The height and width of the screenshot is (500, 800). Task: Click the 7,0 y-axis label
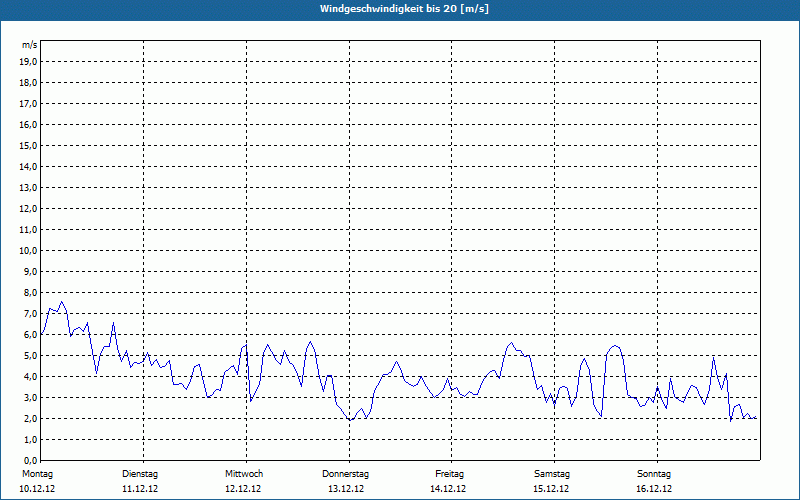click(30, 313)
